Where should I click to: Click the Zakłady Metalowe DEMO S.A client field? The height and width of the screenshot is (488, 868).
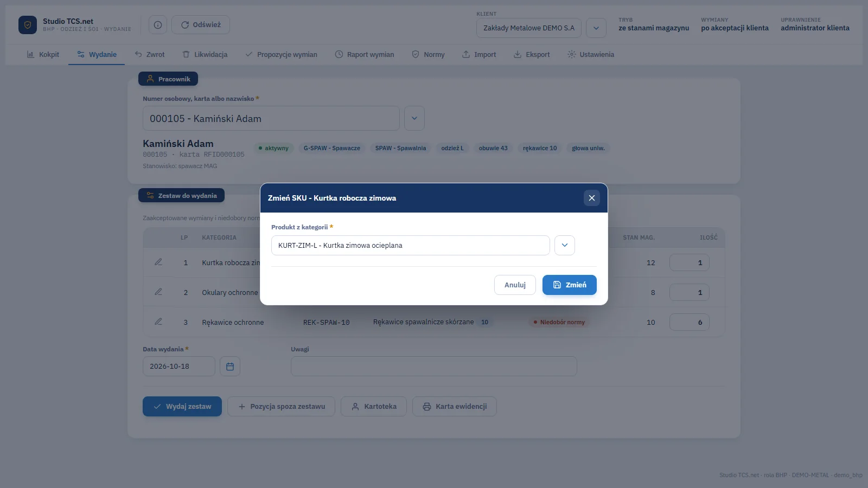click(529, 28)
